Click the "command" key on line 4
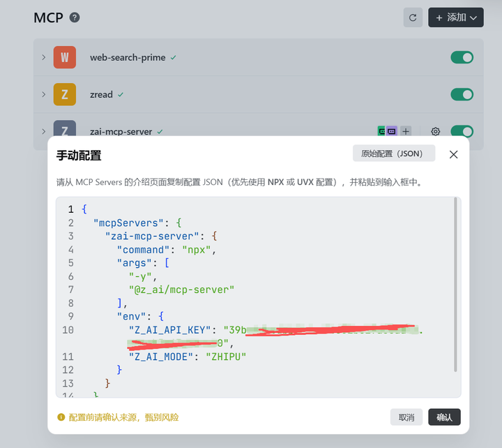The width and height of the screenshot is (502, 448). 143,250
